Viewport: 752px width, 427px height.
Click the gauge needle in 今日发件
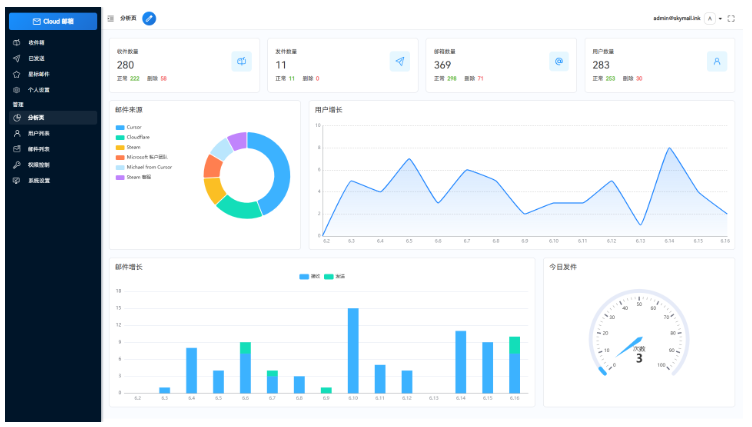tap(629, 347)
